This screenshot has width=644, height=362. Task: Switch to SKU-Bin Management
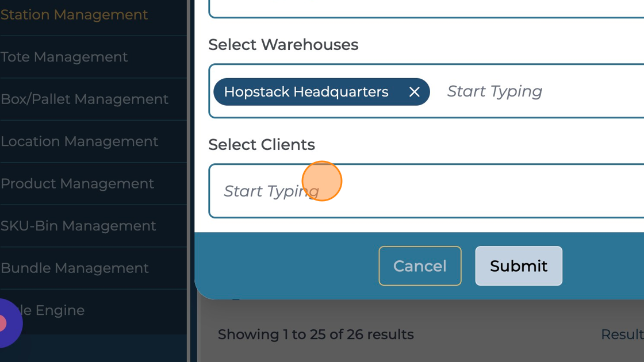[78, 226]
